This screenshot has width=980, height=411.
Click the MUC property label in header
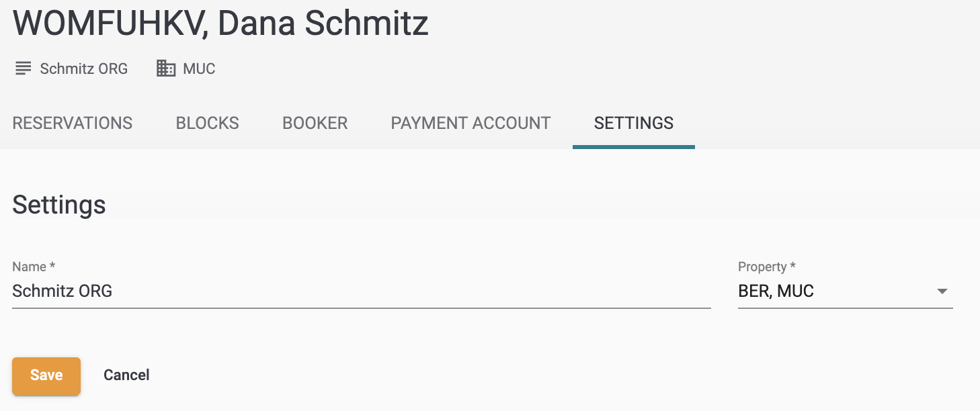click(199, 68)
